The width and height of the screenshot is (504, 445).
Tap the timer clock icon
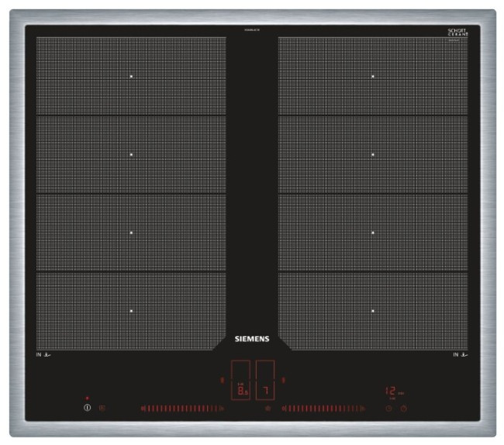coord(388,409)
